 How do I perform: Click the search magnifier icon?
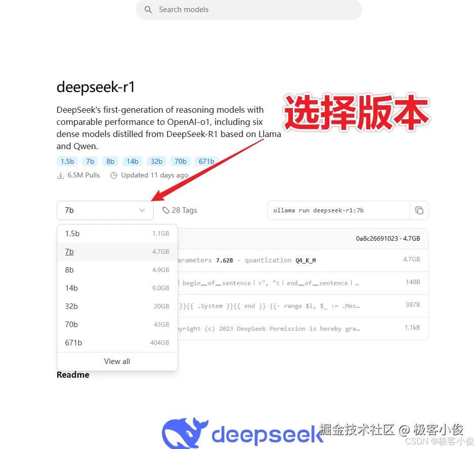(148, 10)
